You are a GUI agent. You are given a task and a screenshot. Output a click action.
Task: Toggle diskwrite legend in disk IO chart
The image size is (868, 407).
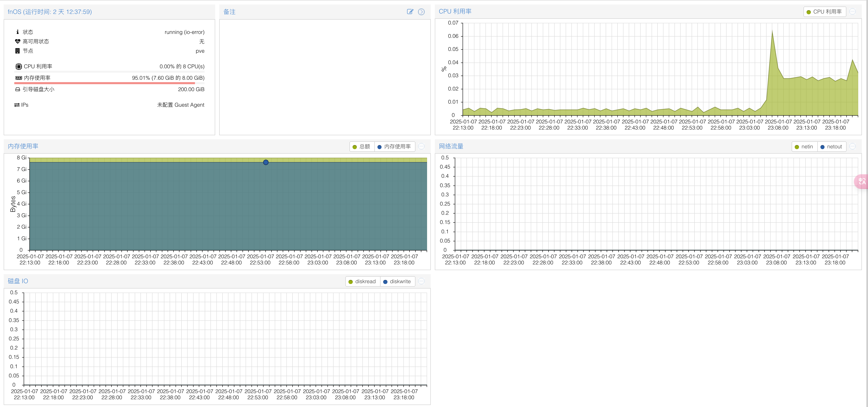(398, 282)
